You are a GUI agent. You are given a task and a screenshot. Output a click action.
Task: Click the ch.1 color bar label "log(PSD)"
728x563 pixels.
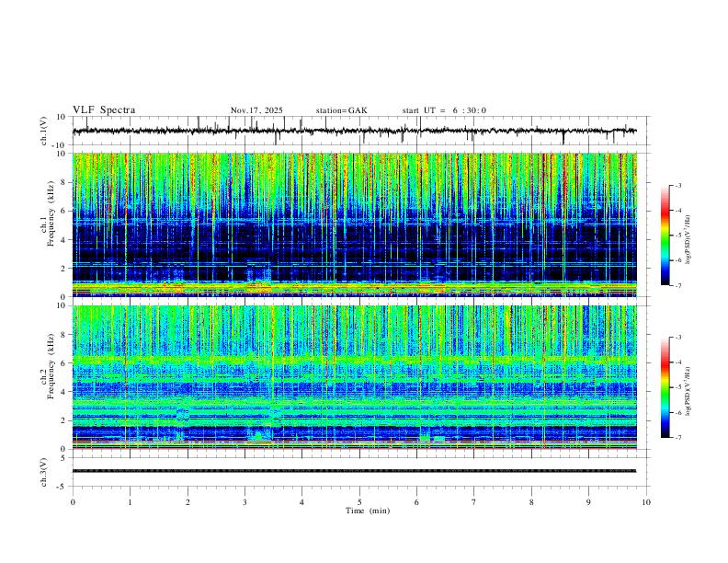688,240
